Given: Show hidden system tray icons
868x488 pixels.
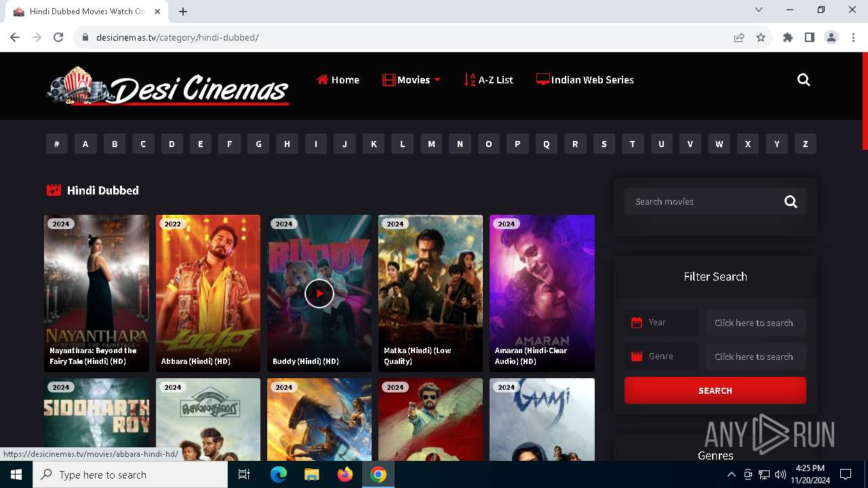Looking at the screenshot, I should click(731, 474).
